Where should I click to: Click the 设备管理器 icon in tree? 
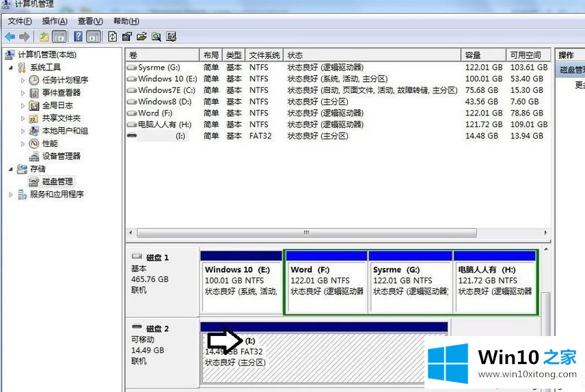coord(34,156)
